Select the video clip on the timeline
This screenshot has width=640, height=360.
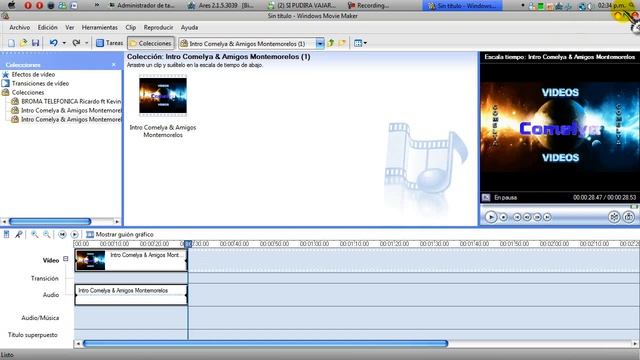[131, 260]
